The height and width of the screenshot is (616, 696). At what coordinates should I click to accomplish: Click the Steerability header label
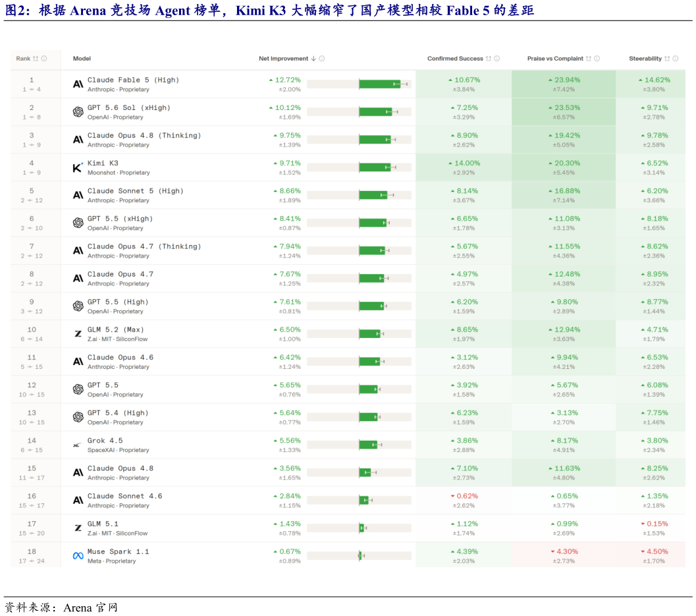(645, 59)
